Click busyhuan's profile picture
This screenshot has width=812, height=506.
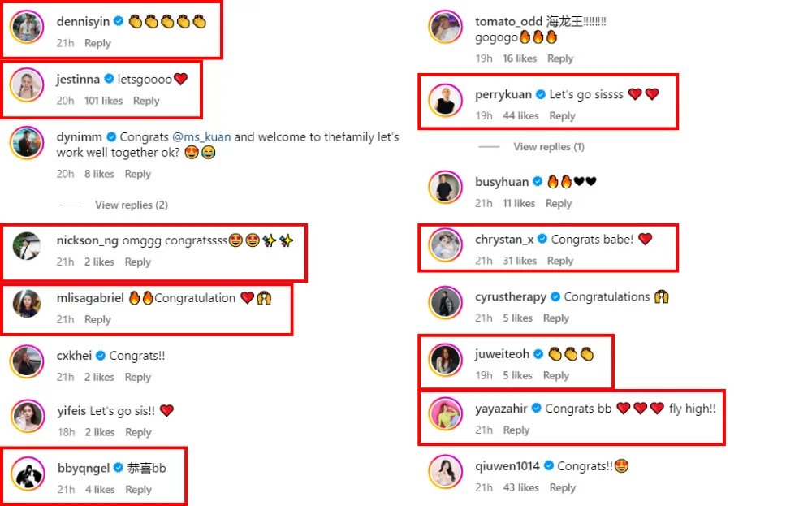click(445, 188)
